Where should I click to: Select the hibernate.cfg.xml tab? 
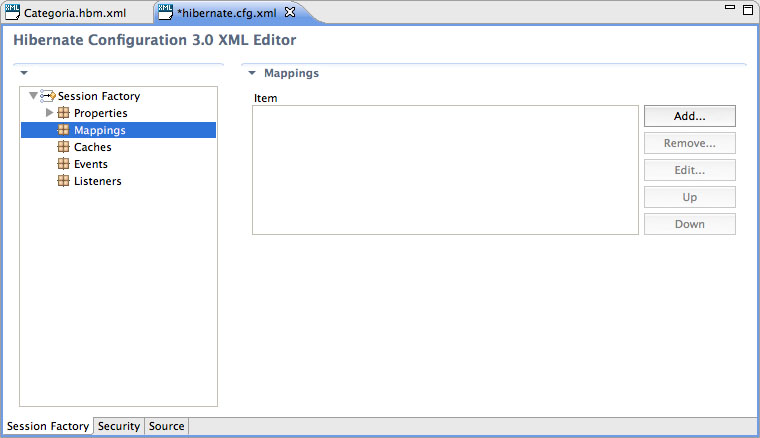click(226, 13)
